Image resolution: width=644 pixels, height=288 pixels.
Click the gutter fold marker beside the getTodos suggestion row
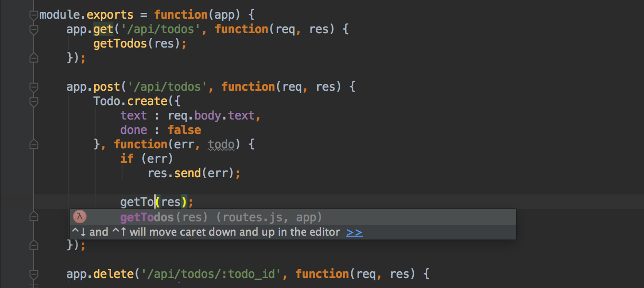tap(34, 216)
